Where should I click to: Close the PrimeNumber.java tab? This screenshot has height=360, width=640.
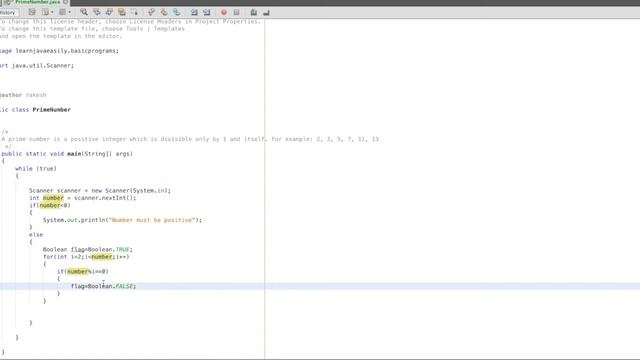coord(65,2)
